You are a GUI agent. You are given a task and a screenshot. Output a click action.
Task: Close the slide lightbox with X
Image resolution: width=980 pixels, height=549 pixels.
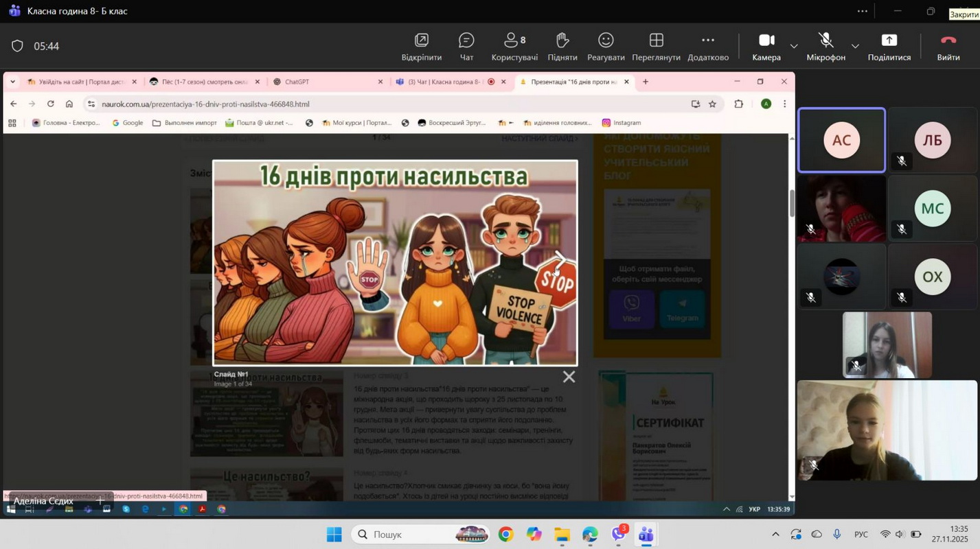[x=569, y=377]
